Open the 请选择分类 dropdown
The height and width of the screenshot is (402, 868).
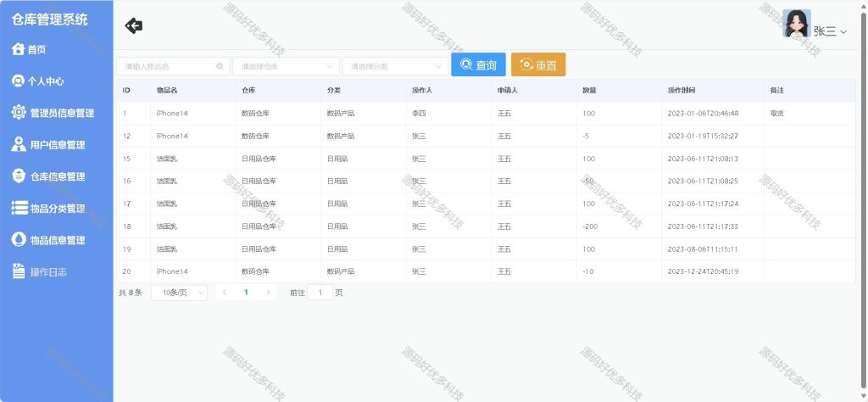pyautogui.click(x=395, y=66)
